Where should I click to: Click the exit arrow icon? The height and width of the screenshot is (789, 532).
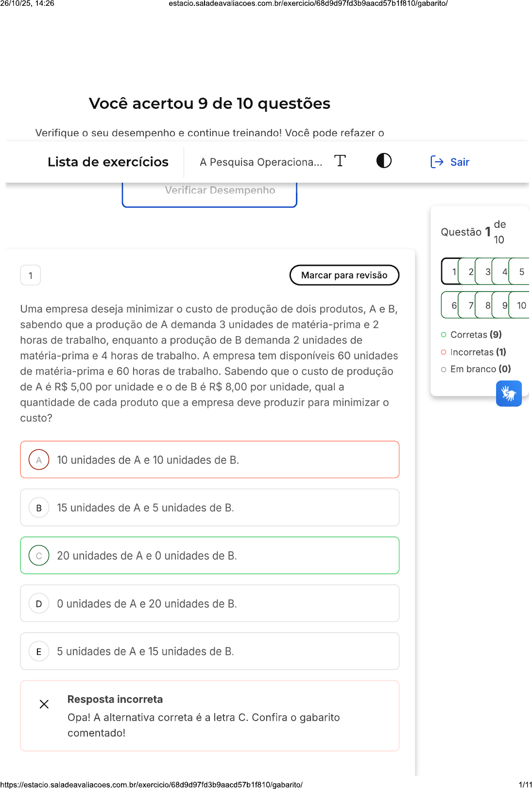coord(437,162)
